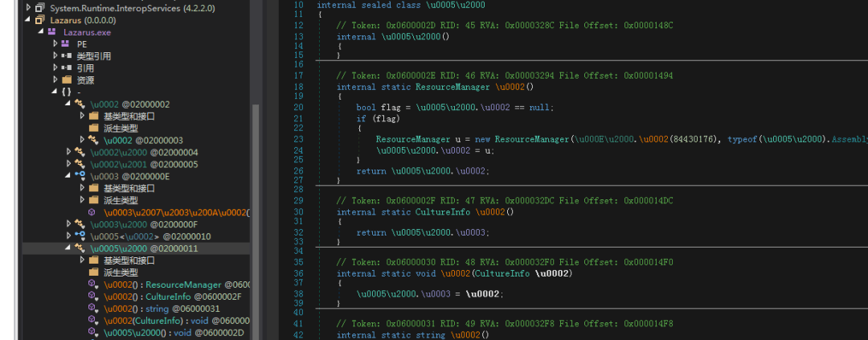Screen dimensions: 868x340
Task: Collapse the \u0005\u2000 @02000011 class node
Action: click(68, 248)
